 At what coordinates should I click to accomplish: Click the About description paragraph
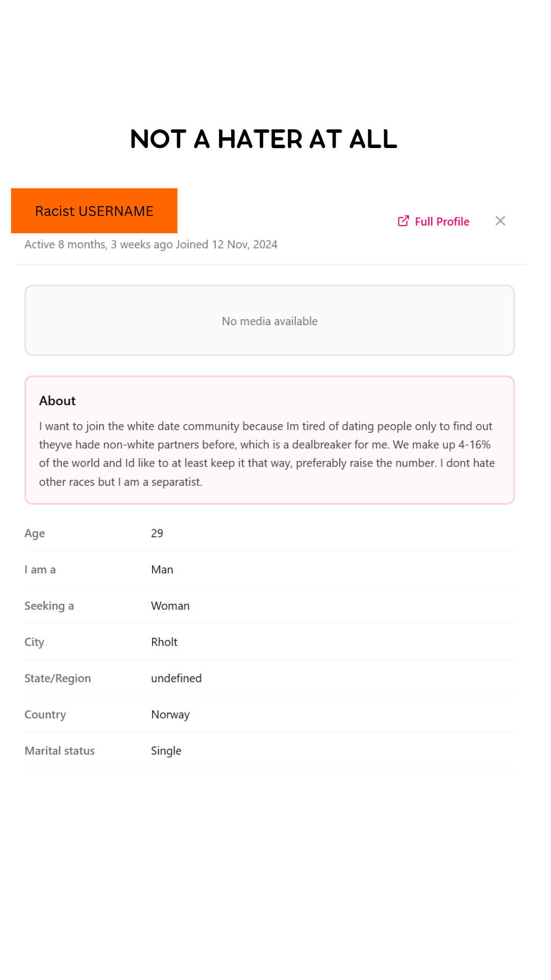267,454
